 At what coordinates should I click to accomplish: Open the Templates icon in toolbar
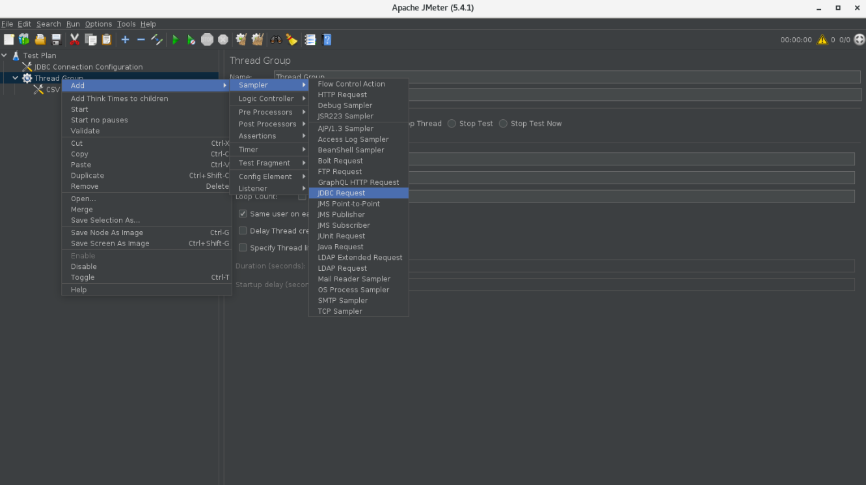(24, 40)
